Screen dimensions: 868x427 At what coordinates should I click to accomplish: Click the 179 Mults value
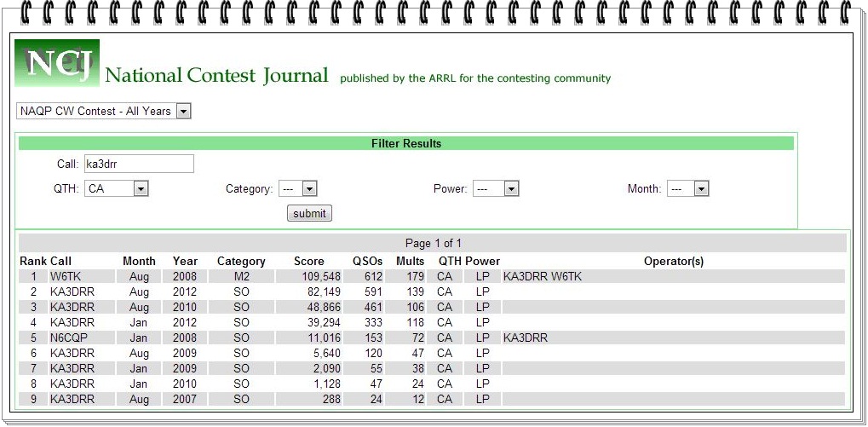tap(415, 276)
